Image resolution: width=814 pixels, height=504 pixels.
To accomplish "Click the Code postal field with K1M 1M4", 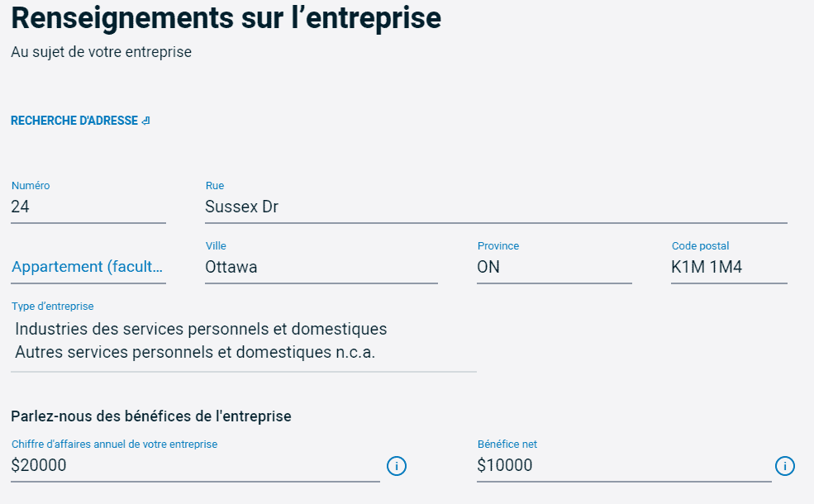I will (x=727, y=267).
